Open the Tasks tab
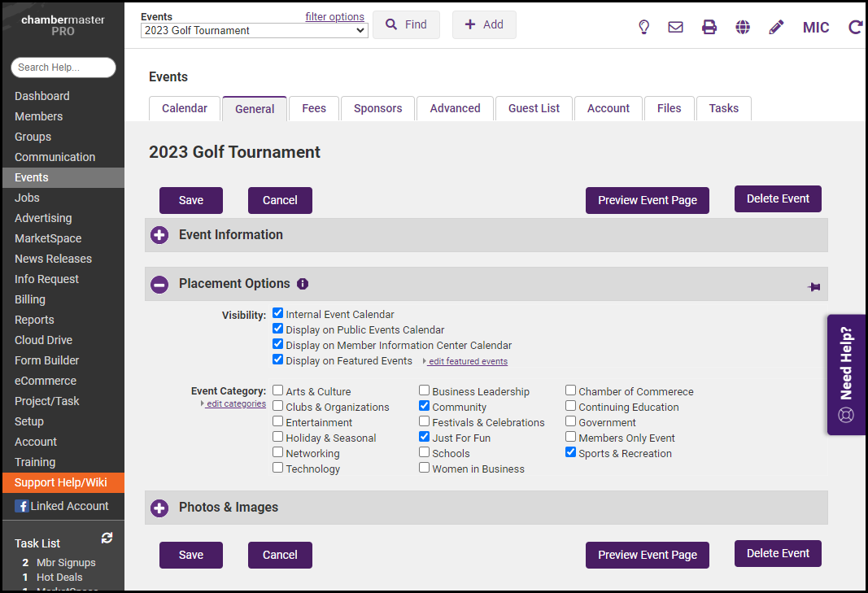Image resolution: width=868 pixels, height=593 pixels. 723,108
